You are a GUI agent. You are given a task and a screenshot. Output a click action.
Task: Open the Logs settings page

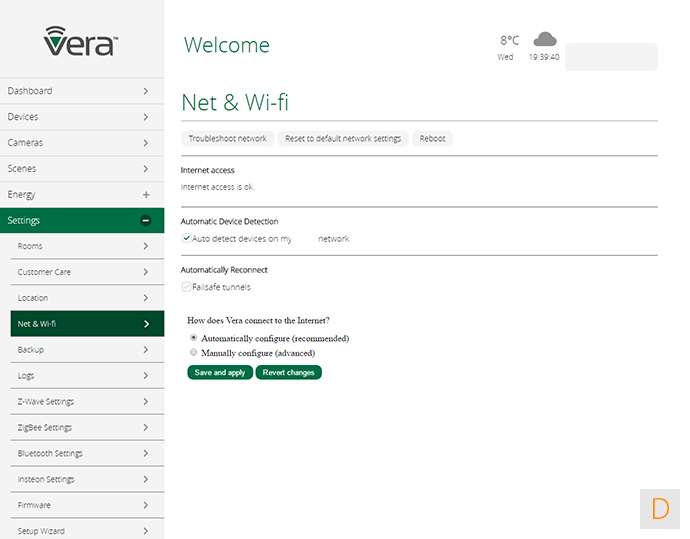point(80,376)
